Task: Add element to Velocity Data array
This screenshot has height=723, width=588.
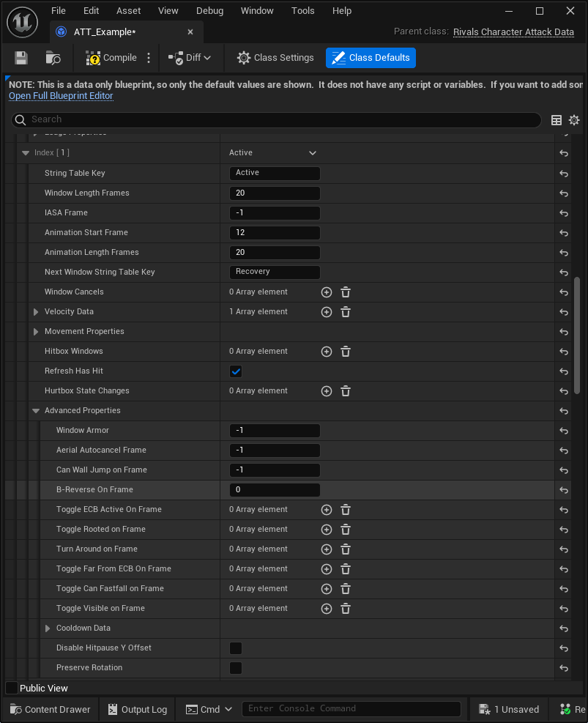Action: point(327,312)
